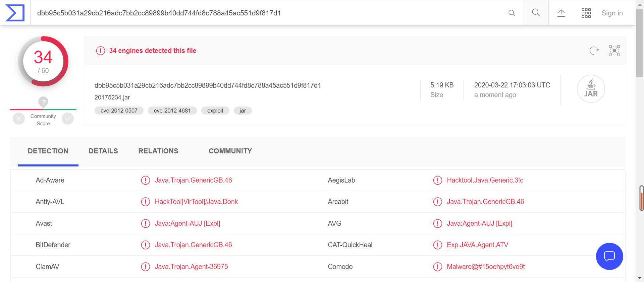Click Malware@#15oehpyt6vo9t result
The height and width of the screenshot is (282, 644).
[x=486, y=267]
